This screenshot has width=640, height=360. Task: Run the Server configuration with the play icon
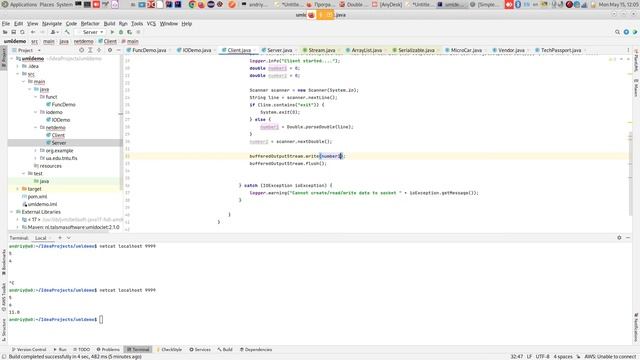pyautogui.click(x=112, y=32)
